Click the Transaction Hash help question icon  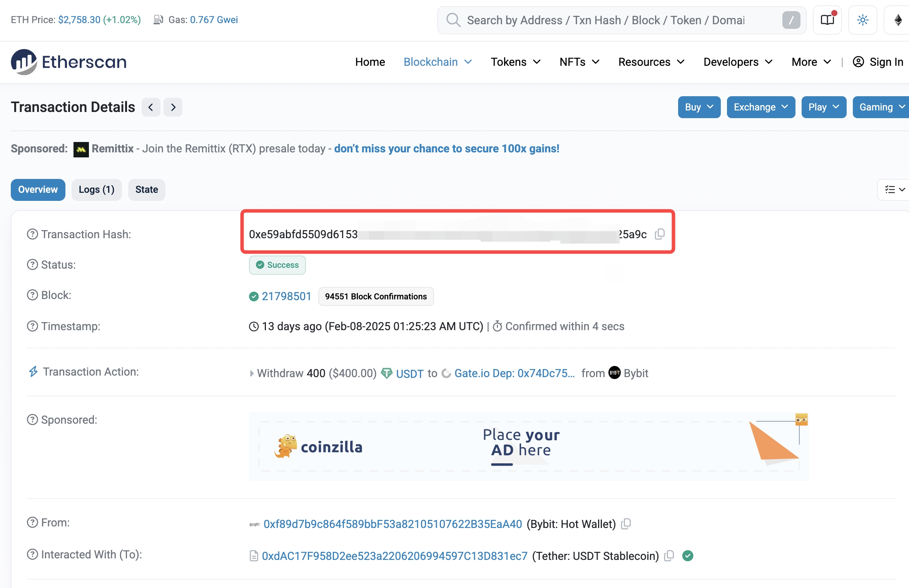coord(32,234)
